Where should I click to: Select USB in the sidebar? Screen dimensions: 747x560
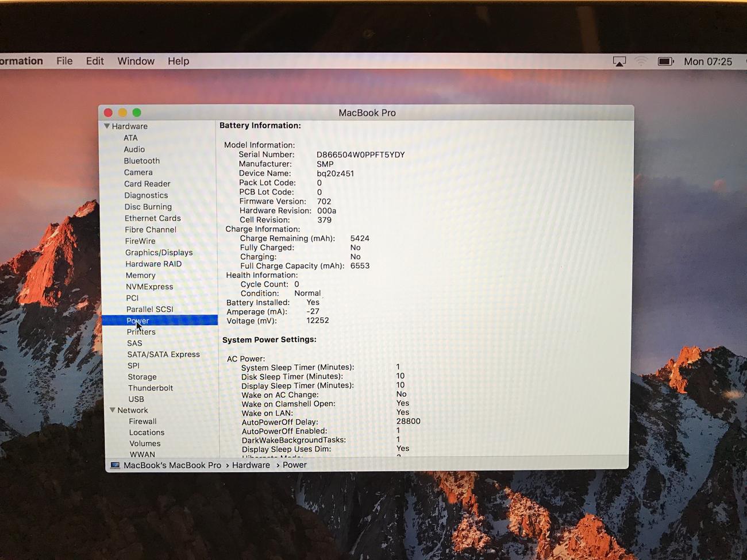[136, 399]
